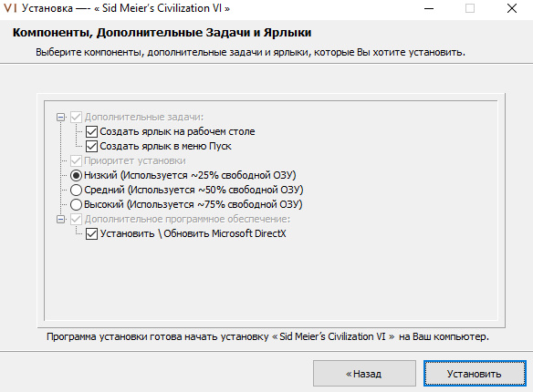Click the greyed 'Дополнительное программное обеспечение' checkbox
The width and height of the screenshot is (533, 392).
coord(76,220)
